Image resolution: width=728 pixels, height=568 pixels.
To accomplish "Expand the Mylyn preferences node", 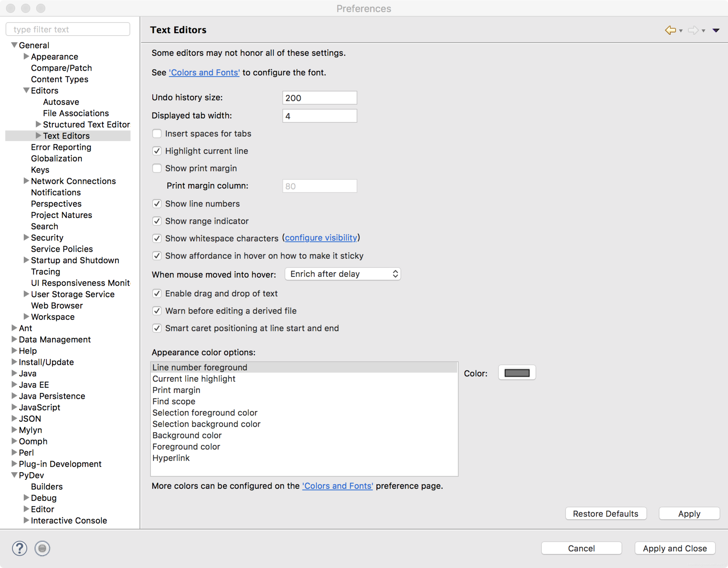I will pos(14,430).
